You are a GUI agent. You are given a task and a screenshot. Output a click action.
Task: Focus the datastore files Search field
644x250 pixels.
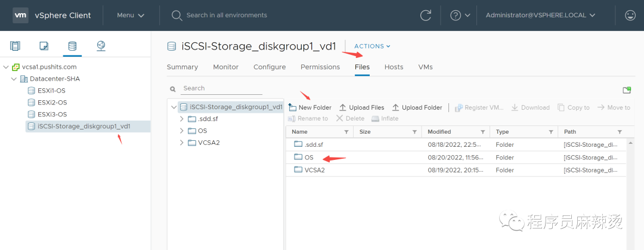click(222, 88)
